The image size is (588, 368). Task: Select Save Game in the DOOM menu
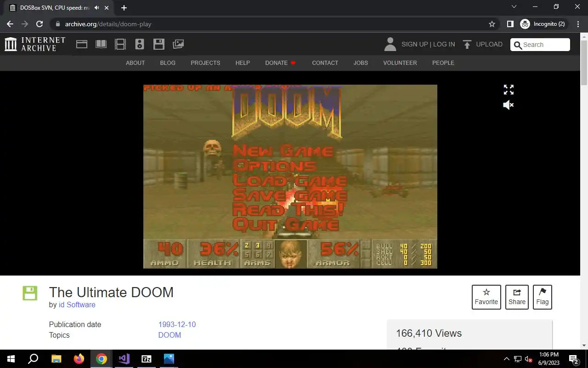(x=290, y=195)
